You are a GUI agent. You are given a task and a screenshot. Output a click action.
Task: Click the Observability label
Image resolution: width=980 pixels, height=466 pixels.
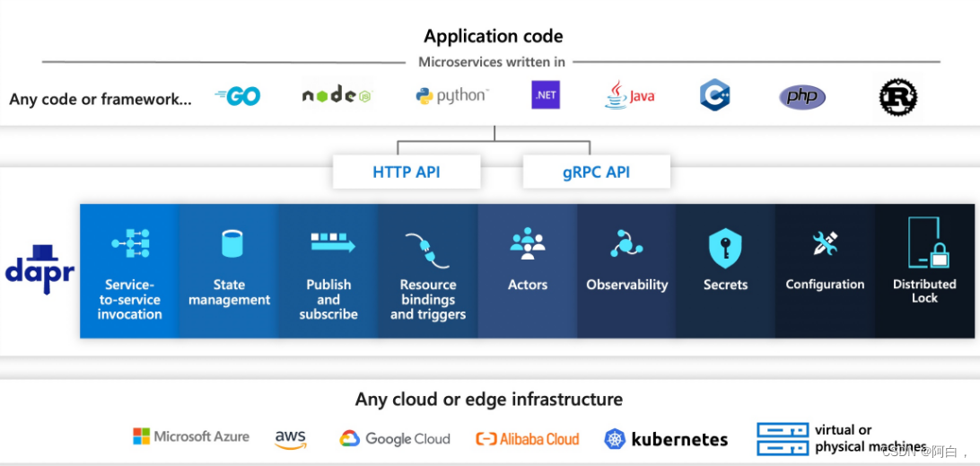click(x=627, y=286)
